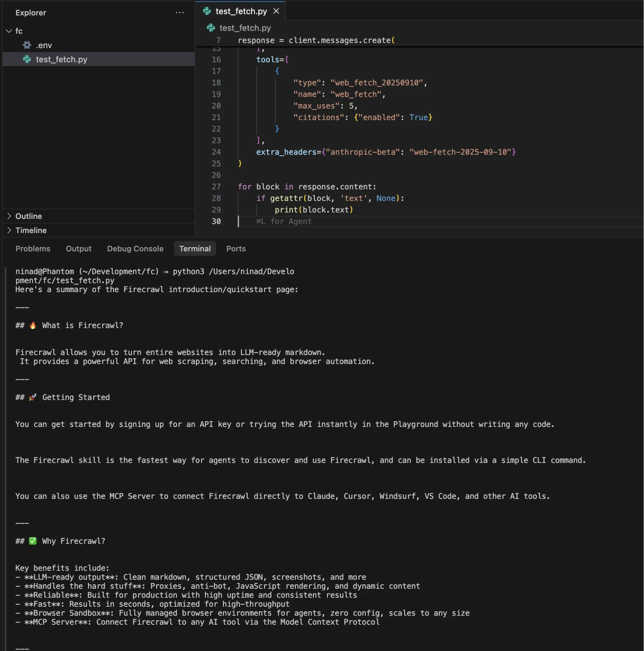Click Python icon next to test_fetch.py in Explorer
644x651 pixels.
tap(27, 59)
